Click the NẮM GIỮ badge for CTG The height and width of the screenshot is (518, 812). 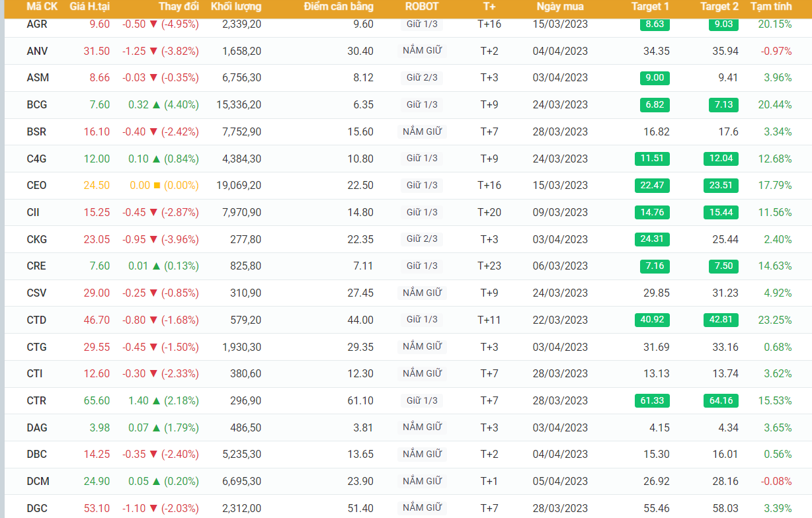[422, 347]
